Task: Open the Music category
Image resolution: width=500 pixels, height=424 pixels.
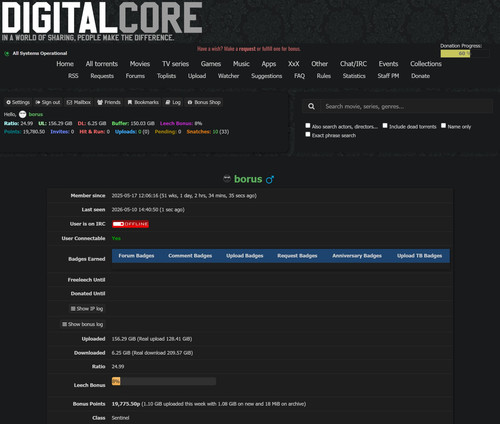Action: pyautogui.click(x=241, y=64)
